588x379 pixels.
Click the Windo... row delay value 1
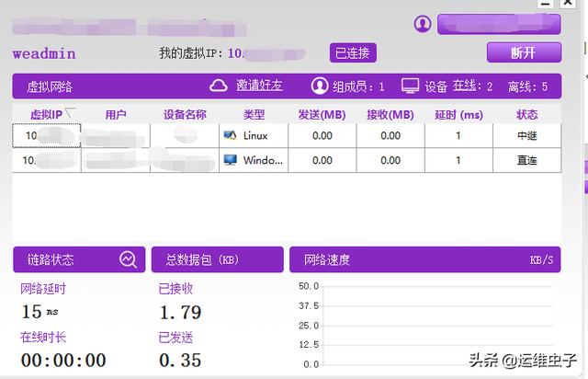[458, 160]
